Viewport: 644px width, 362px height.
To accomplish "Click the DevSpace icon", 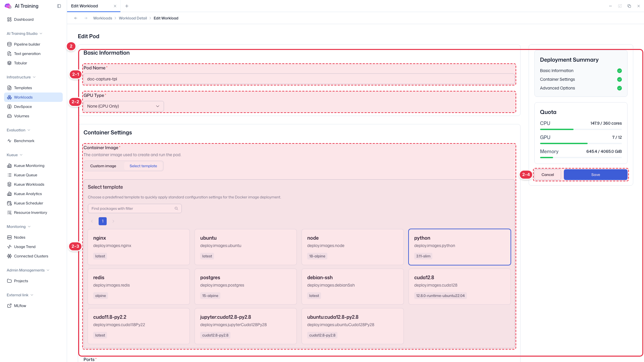I will [9, 107].
